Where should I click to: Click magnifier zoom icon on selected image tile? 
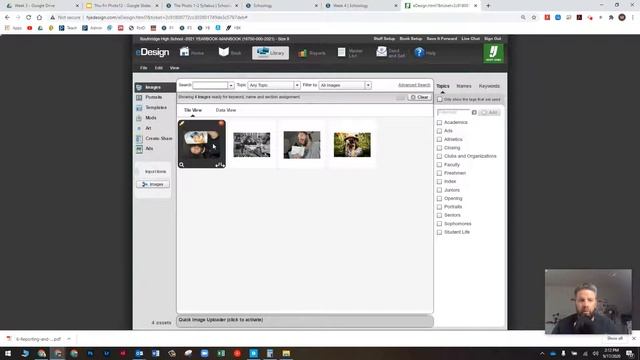(182, 165)
